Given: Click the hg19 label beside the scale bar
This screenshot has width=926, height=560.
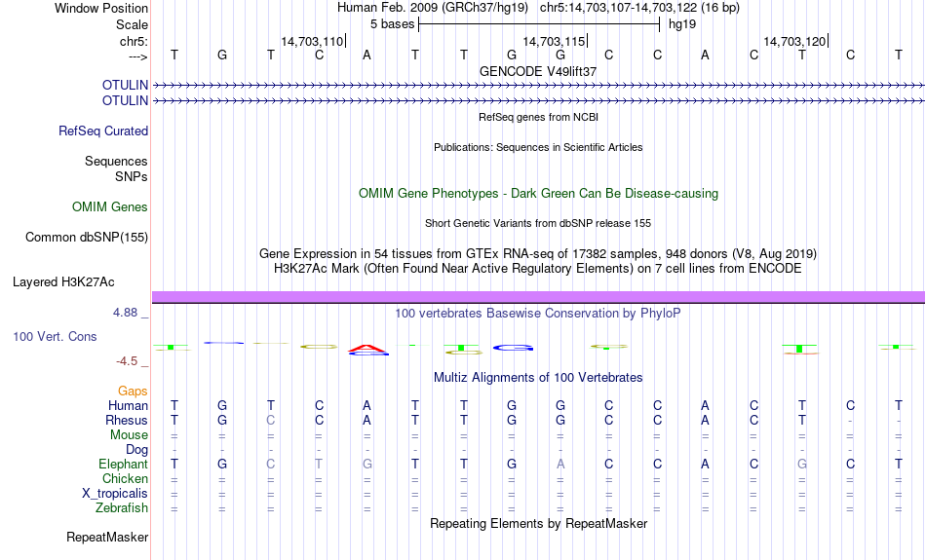Looking at the screenshot, I should tap(682, 24).
